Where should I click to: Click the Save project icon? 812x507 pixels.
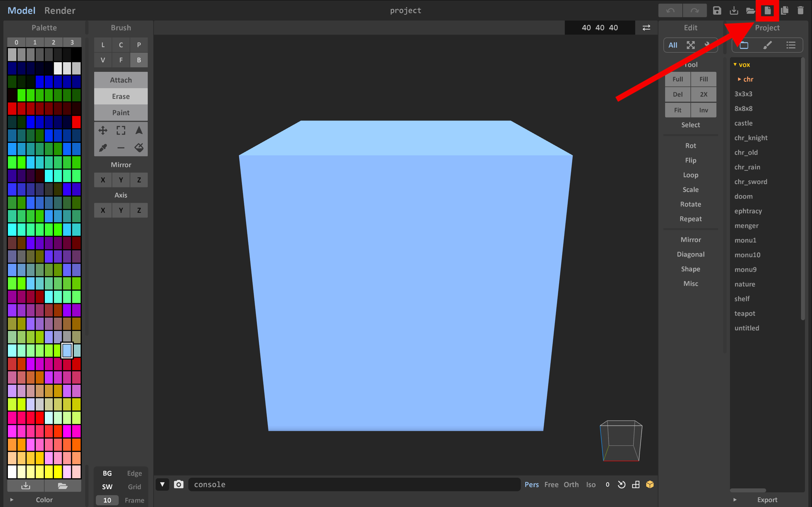coord(717,10)
